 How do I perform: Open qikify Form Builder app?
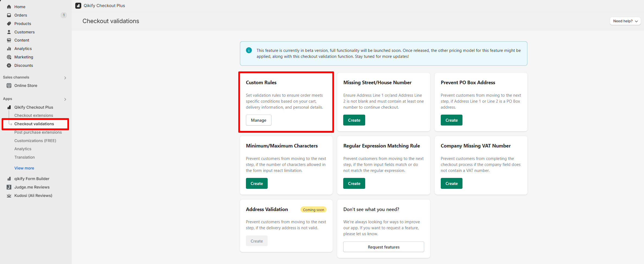(x=32, y=179)
